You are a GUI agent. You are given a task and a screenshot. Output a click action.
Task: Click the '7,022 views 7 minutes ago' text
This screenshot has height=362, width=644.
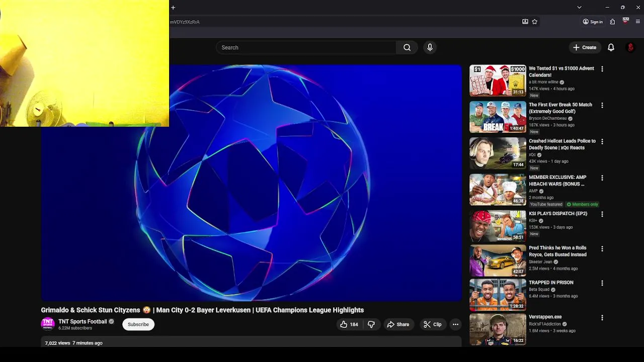[x=73, y=343]
